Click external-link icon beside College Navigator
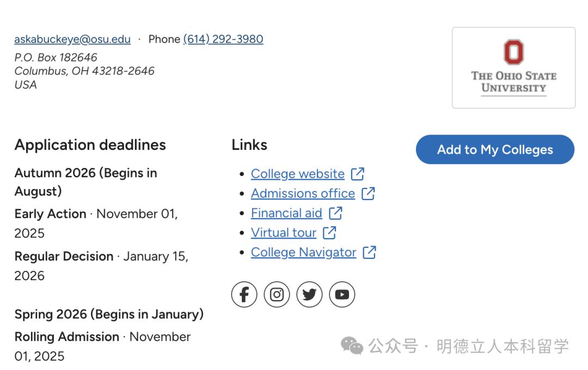The height and width of the screenshot is (370, 588). tap(370, 252)
